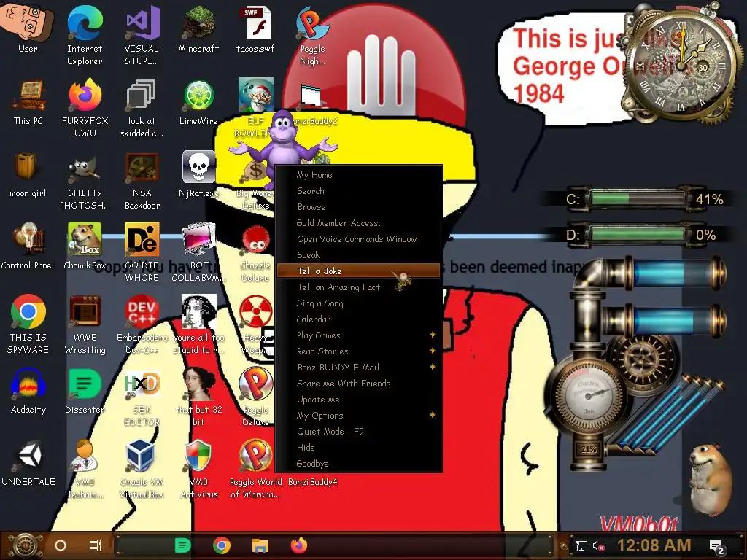
Task: Choose Search in BonziBuddy menu
Action: click(x=358, y=191)
